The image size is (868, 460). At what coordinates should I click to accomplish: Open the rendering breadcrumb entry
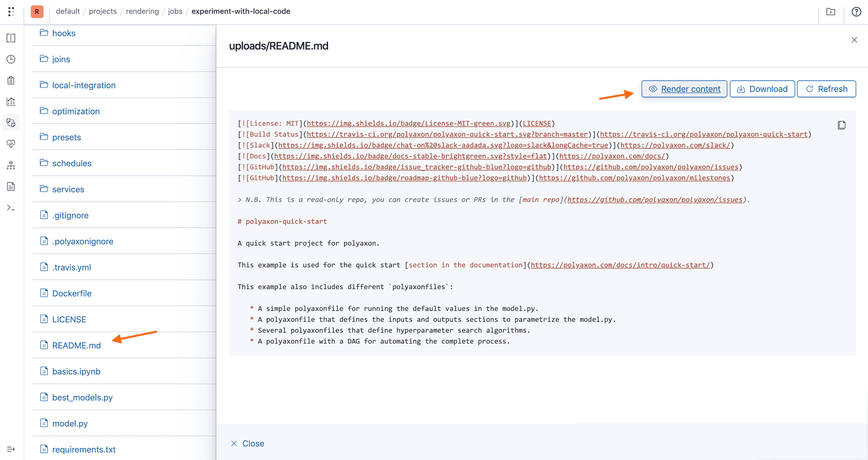click(142, 11)
